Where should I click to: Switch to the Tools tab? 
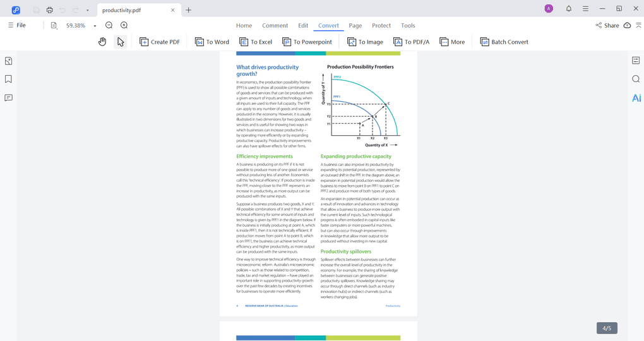[408, 25]
